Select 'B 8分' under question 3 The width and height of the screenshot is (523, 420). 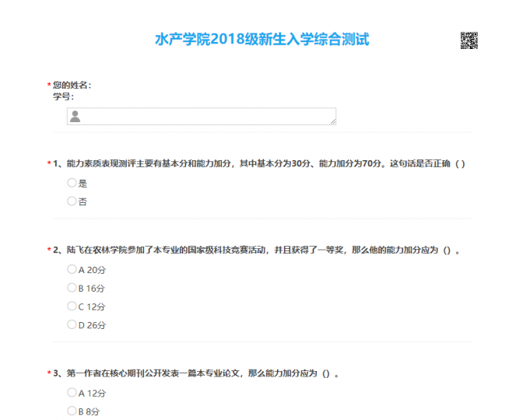click(x=72, y=411)
